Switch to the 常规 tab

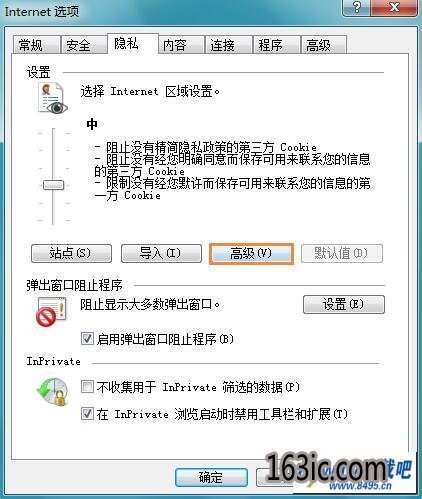[x=36, y=45]
